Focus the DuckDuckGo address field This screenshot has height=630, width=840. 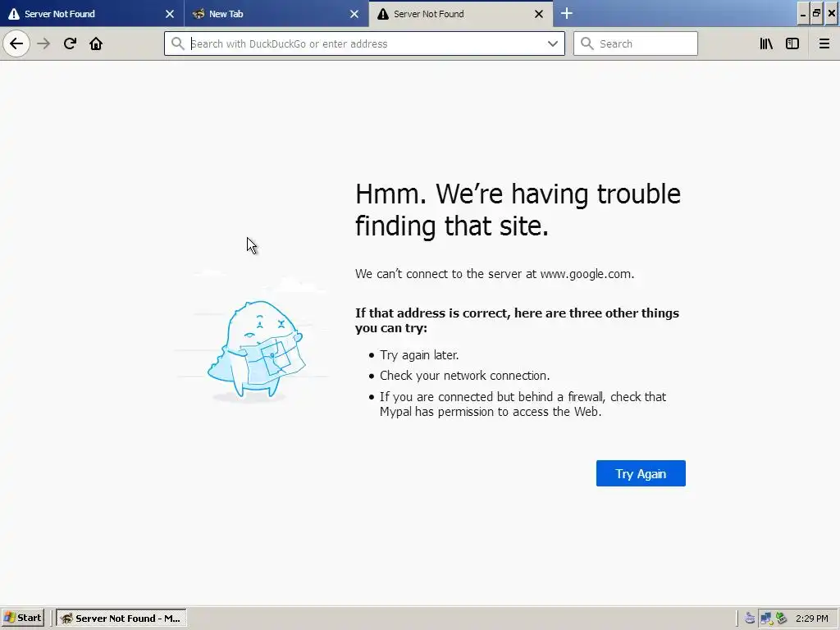(x=364, y=43)
